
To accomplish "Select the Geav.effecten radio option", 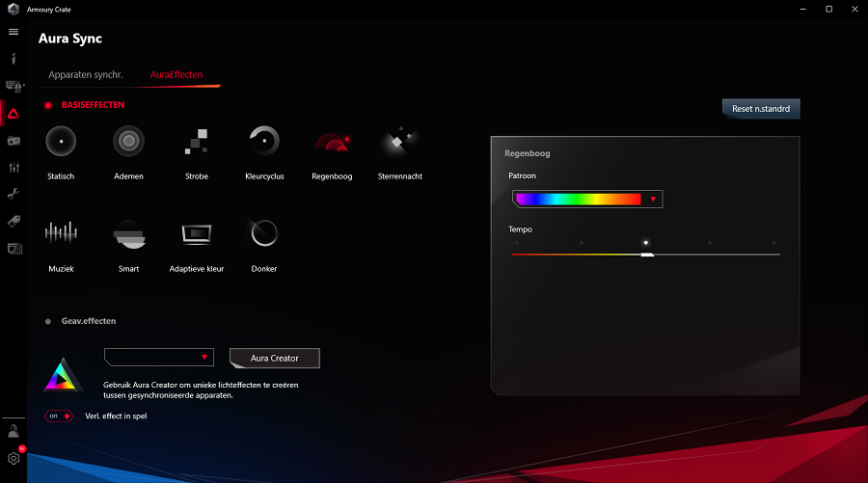I will pos(48,321).
